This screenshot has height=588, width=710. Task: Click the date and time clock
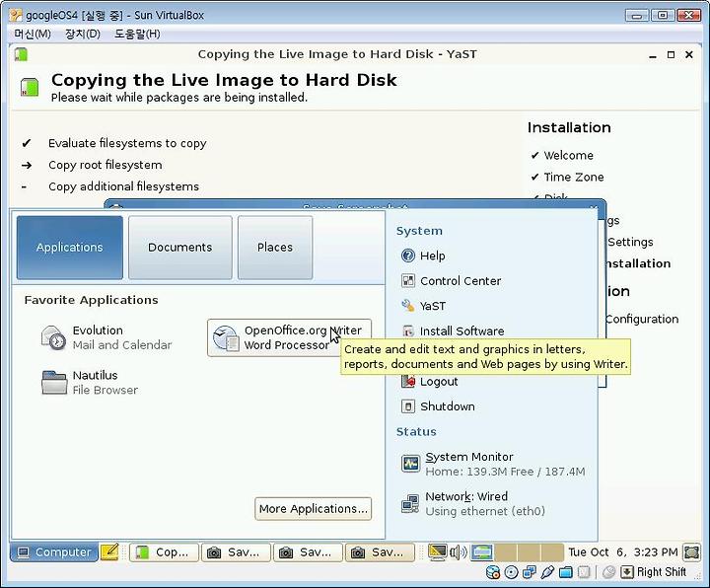click(622, 552)
